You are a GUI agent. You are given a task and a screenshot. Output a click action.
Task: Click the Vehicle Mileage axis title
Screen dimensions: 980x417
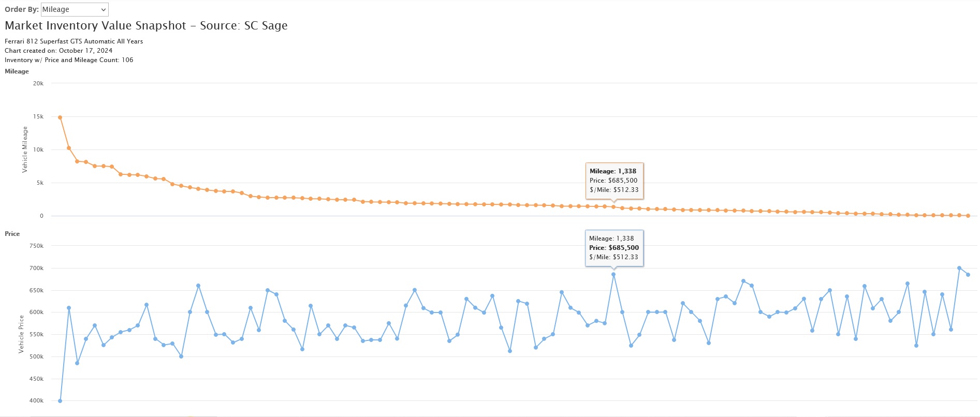[x=25, y=150]
